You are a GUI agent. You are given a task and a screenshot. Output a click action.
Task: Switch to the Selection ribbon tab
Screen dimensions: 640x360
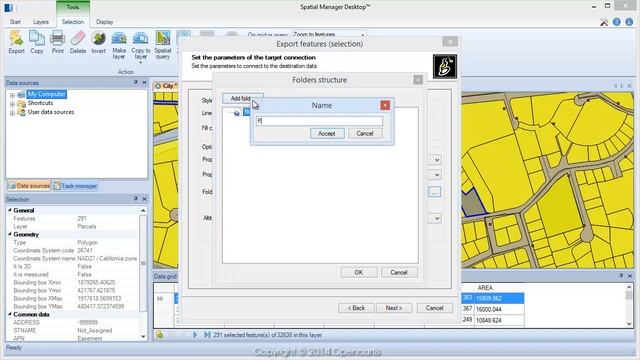[73, 22]
